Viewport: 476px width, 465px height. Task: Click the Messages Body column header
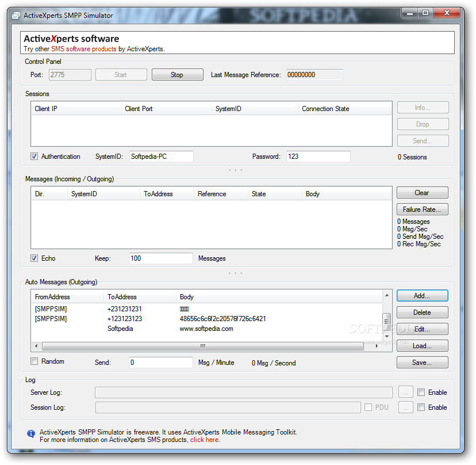(x=347, y=193)
